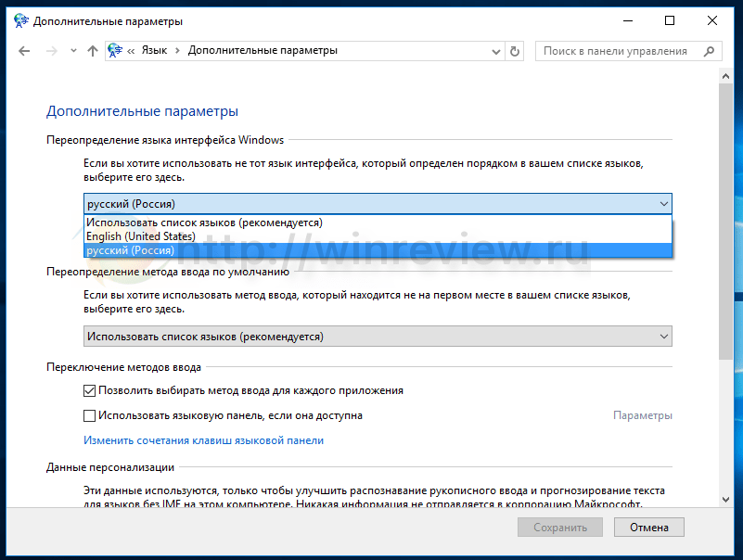Click in the control panel search field
The width and height of the screenshot is (743, 560).
tap(616, 51)
